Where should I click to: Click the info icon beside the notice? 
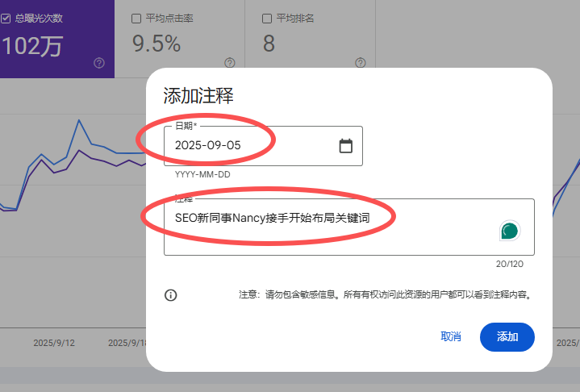170,295
